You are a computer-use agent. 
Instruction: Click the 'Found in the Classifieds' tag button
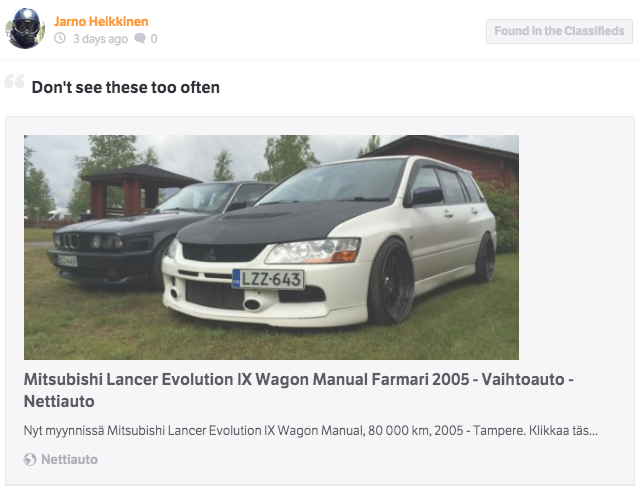click(x=559, y=31)
